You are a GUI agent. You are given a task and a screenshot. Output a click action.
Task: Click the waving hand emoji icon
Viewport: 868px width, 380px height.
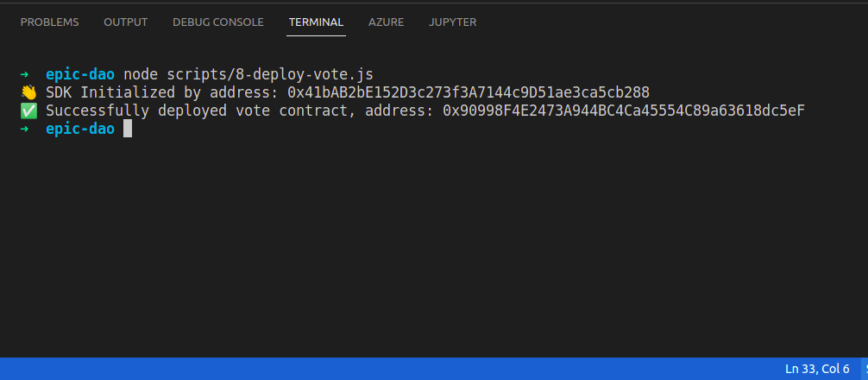pos(28,92)
